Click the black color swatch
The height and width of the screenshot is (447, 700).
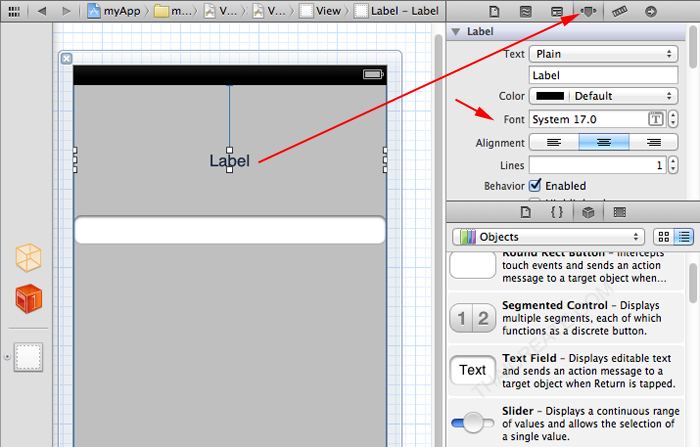550,96
